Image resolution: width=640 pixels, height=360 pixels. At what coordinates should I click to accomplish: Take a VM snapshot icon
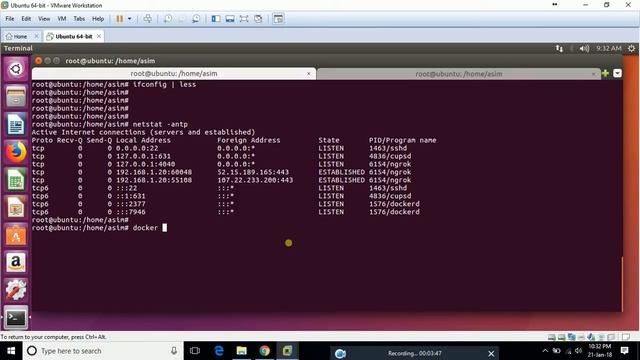(x=168, y=19)
